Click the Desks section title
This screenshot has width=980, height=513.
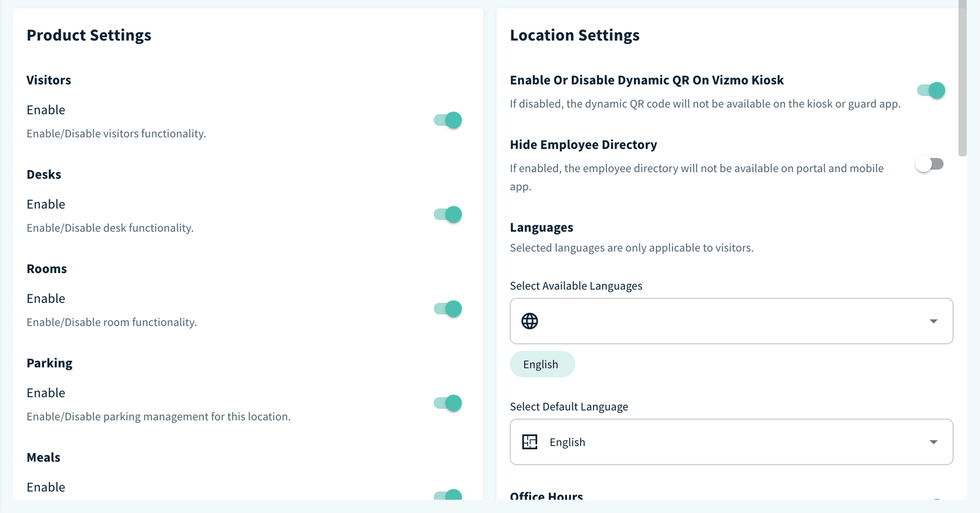click(44, 174)
